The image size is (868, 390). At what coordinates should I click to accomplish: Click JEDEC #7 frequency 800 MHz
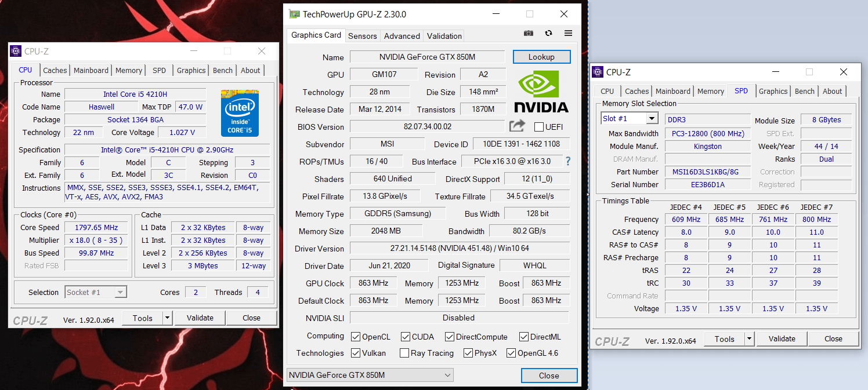[x=816, y=219]
